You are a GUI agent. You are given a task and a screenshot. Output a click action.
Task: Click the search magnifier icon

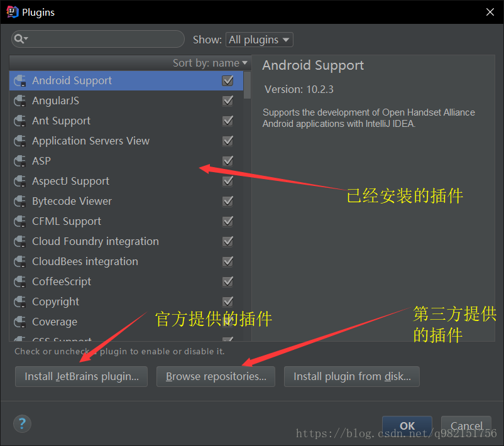click(x=21, y=39)
